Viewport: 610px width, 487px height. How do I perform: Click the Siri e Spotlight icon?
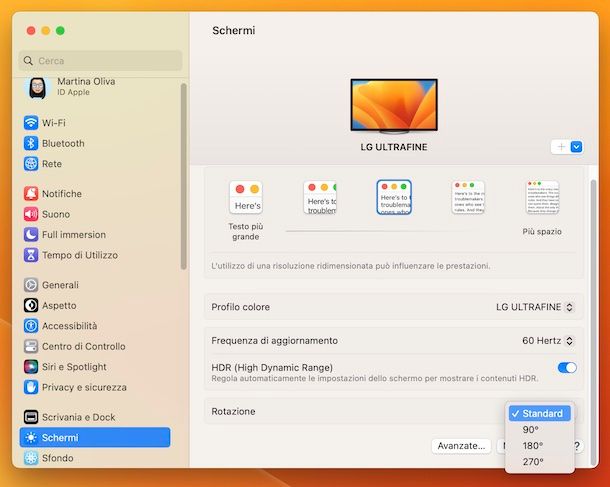pos(31,367)
